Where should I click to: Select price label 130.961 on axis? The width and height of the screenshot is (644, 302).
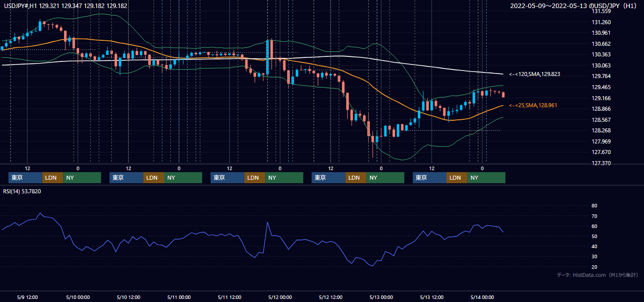601,33
